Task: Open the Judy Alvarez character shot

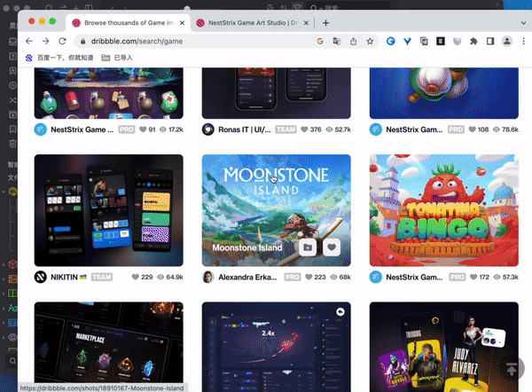Action: pyautogui.click(x=444, y=347)
